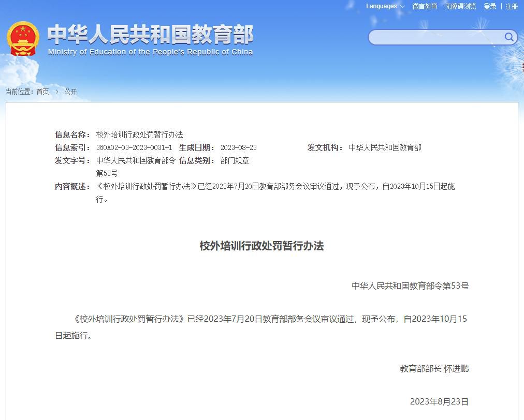Viewport: 524px width, 420px height.
Task: Focus the site search input box
Action: (435, 37)
